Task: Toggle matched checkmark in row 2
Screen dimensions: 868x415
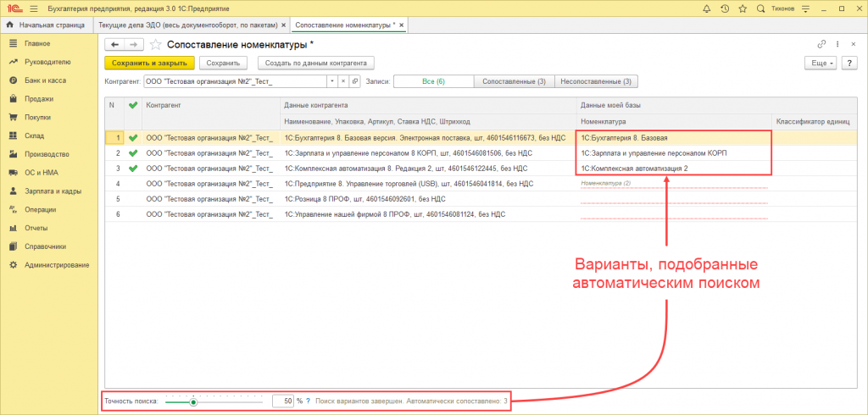Action: [133, 152]
